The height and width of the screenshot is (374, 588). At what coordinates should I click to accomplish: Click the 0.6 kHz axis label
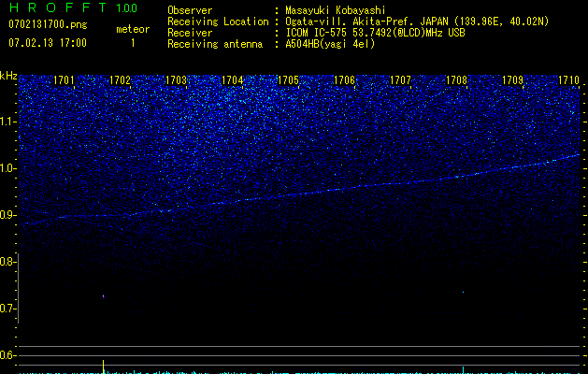(7, 355)
